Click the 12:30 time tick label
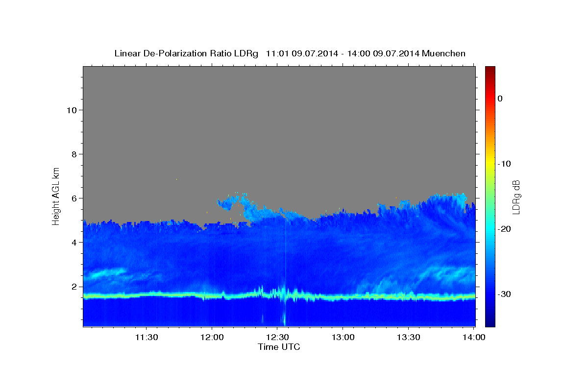This screenshot has height=392, width=588. point(277,337)
